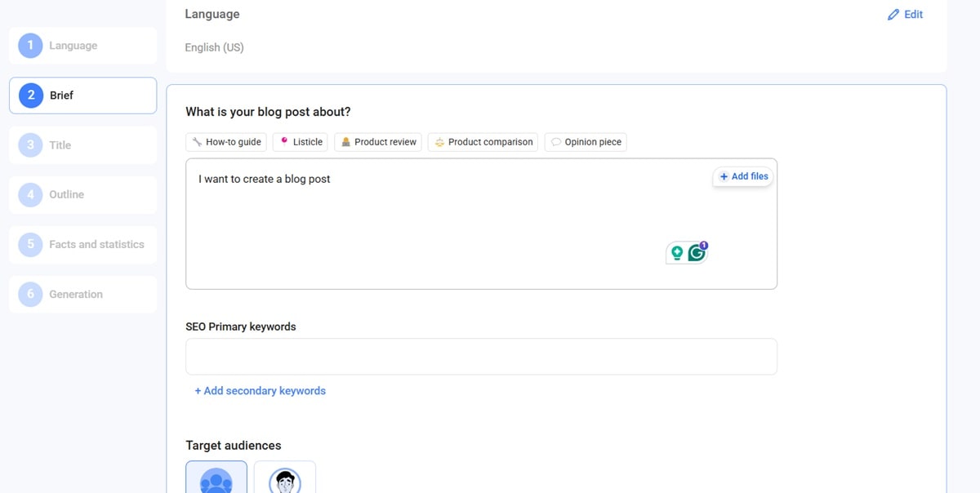Click the green lightbulb suggestion icon
The image size is (980, 493).
(677, 253)
